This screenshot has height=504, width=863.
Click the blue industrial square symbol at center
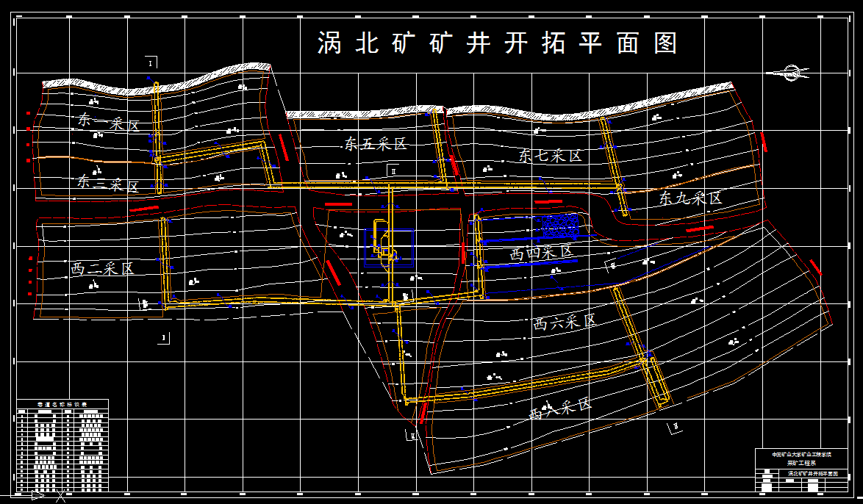pyautogui.click(x=389, y=247)
